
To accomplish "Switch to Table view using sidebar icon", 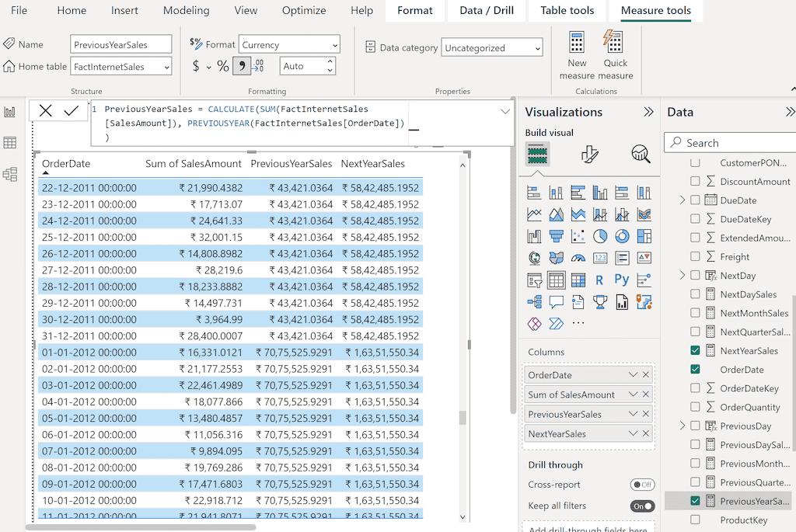I will (x=11, y=142).
